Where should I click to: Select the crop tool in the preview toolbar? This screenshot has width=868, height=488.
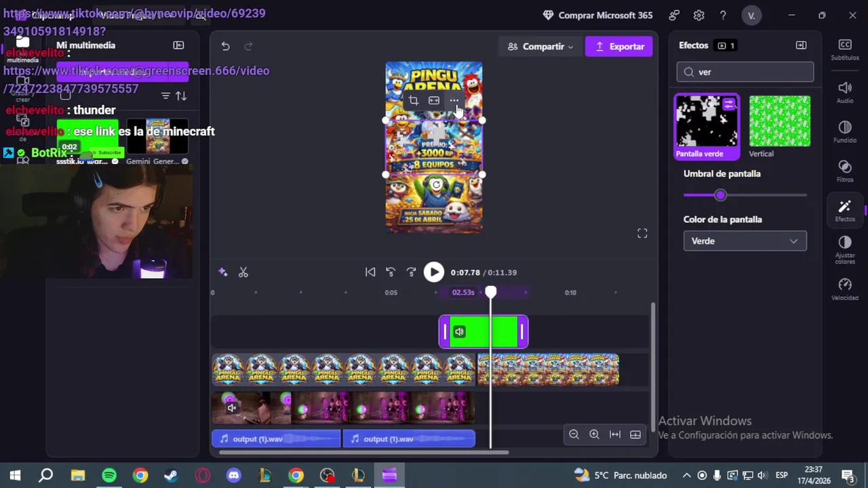point(413,100)
